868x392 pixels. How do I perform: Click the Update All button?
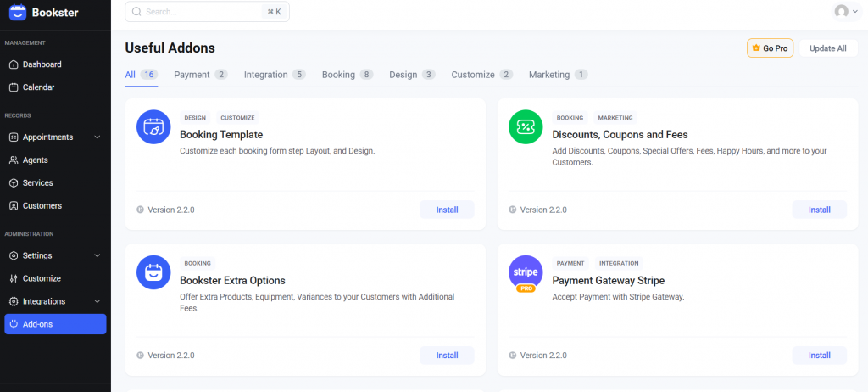(x=828, y=48)
